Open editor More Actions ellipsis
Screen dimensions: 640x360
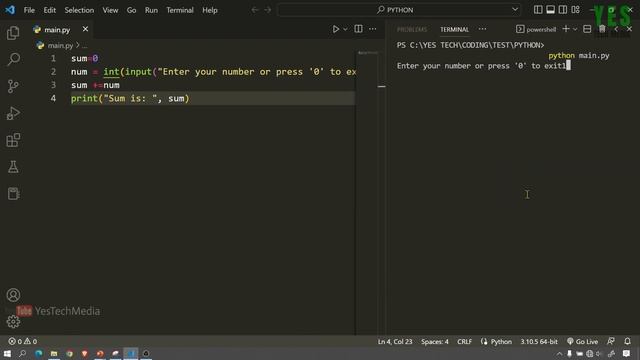(373, 29)
